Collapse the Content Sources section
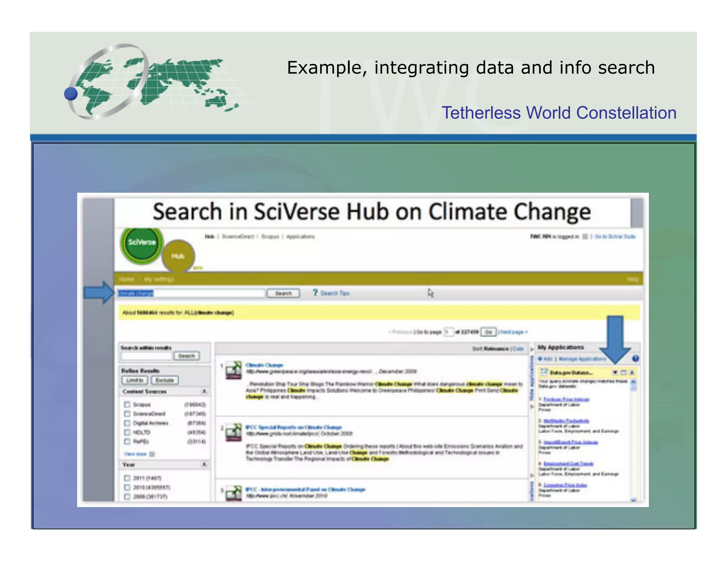The height and width of the screenshot is (562, 728). (x=204, y=391)
